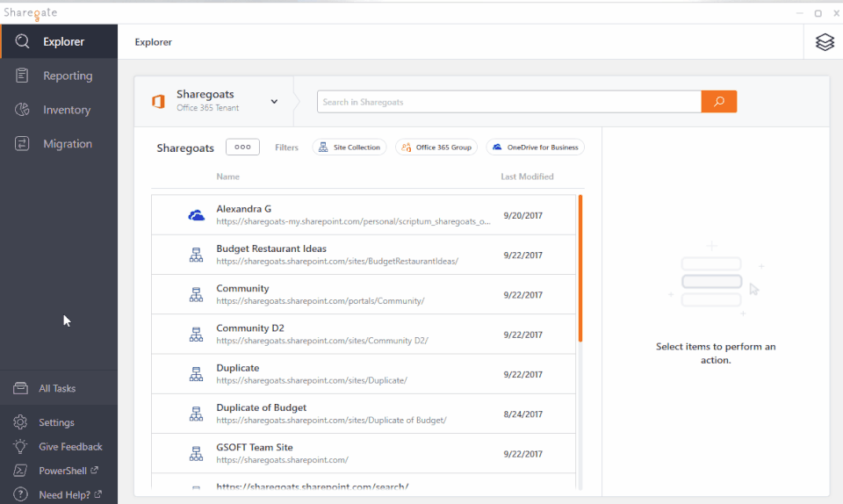Click the Sharegoats Office 365 Tenant title
The width and height of the screenshot is (843, 504).
(207, 100)
